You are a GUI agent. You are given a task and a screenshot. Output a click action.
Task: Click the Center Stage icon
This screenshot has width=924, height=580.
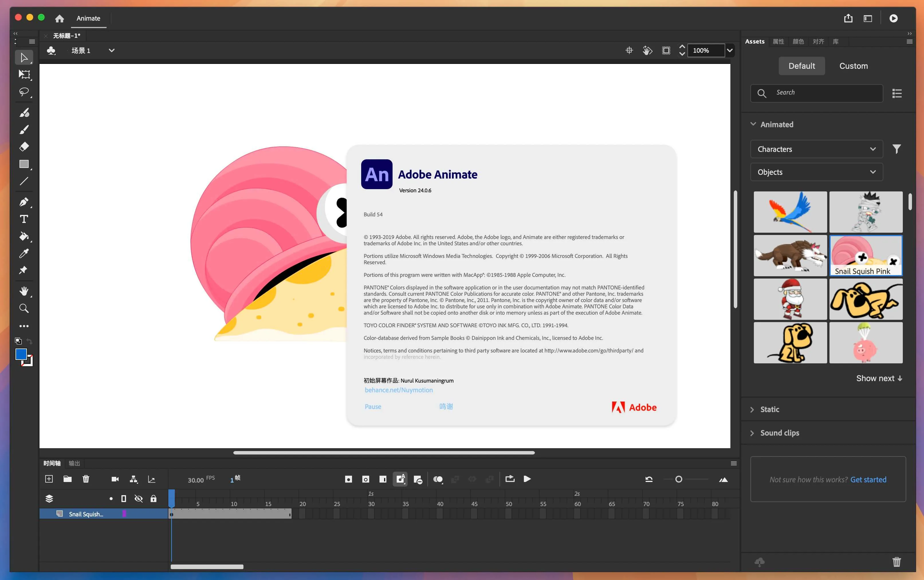click(x=629, y=50)
